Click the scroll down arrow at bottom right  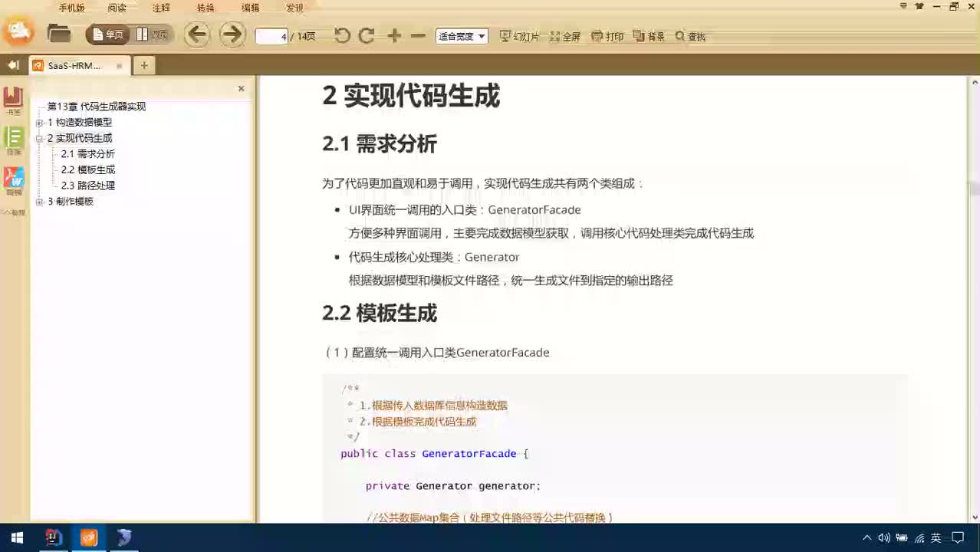coord(975,517)
